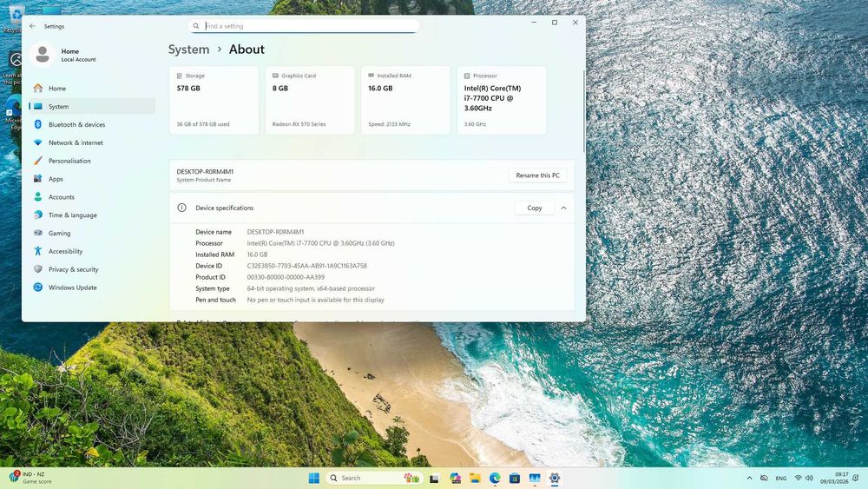868x489 pixels.
Task: Open the Processor Intel Core i7-7700 card
Action: pyautogui.click(x=502, y=100)
